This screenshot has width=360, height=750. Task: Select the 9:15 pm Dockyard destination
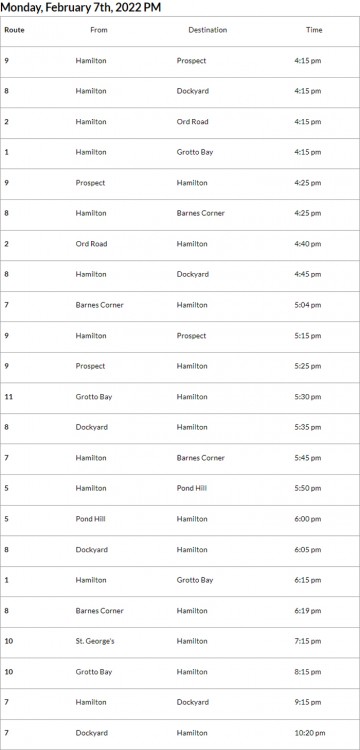(x=193, y=702)
